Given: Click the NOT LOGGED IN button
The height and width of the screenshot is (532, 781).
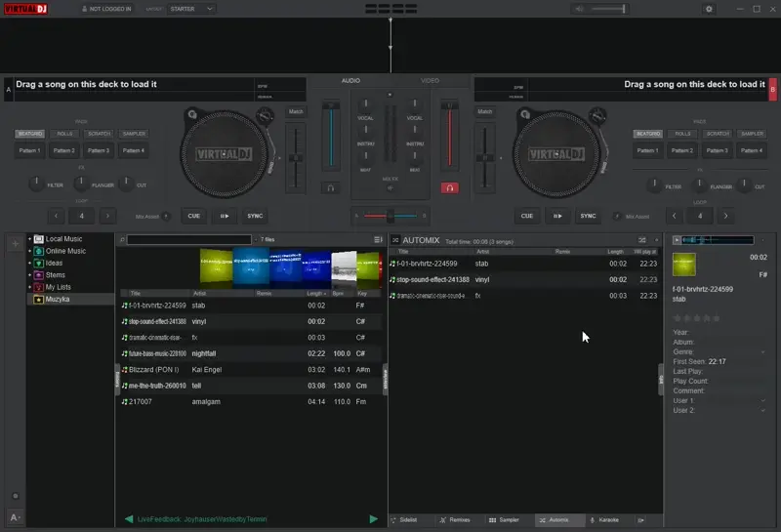Looking at the screenshot, I should pos(106,9).
